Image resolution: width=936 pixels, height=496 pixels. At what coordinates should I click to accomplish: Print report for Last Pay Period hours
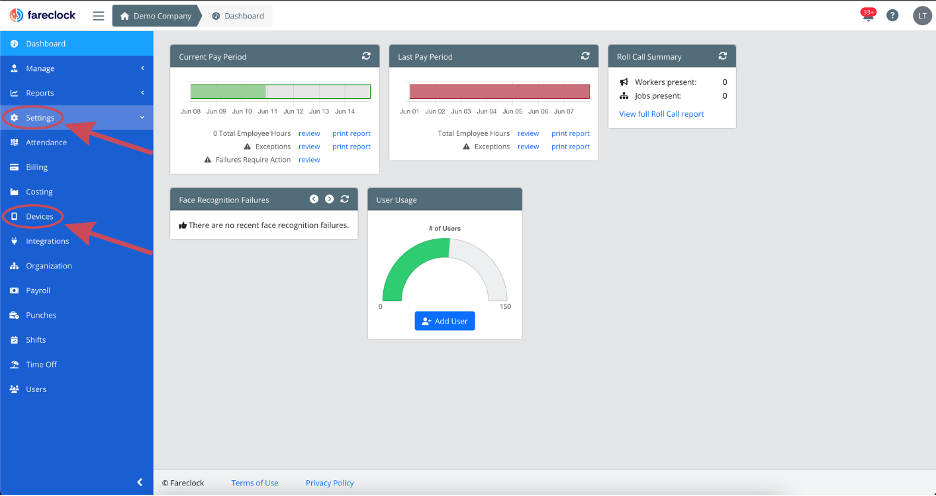(x=571, y=134)
